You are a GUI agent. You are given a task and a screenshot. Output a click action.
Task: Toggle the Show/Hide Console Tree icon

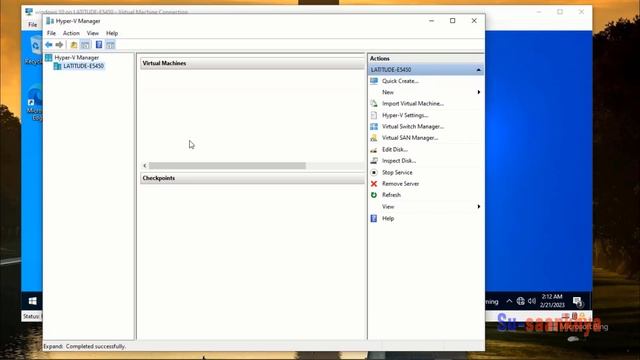coord(85,44)
